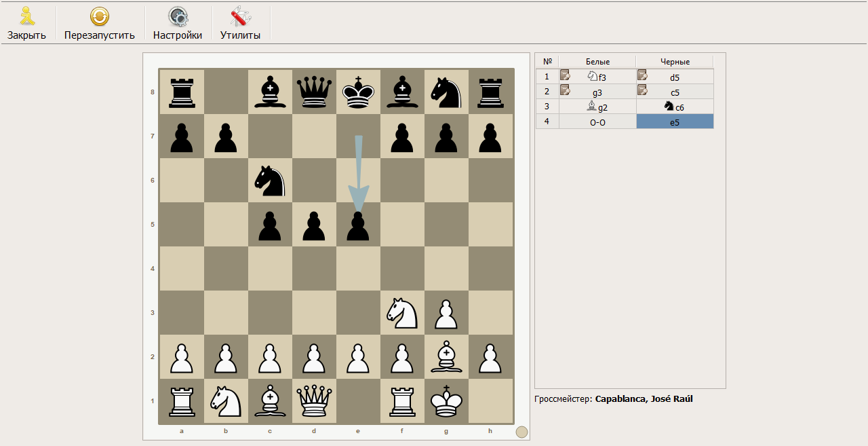Viewport: 868px width, 446px height.
Task: Open the Утилиты (Utilities) tools icon
Action: tap(240, 17)
